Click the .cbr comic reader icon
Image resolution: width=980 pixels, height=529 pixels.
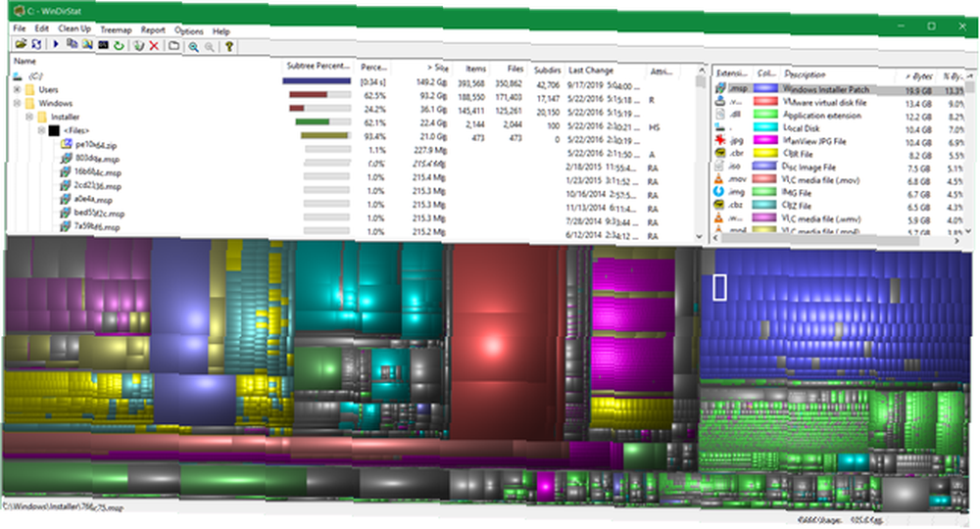click(720, 153)
